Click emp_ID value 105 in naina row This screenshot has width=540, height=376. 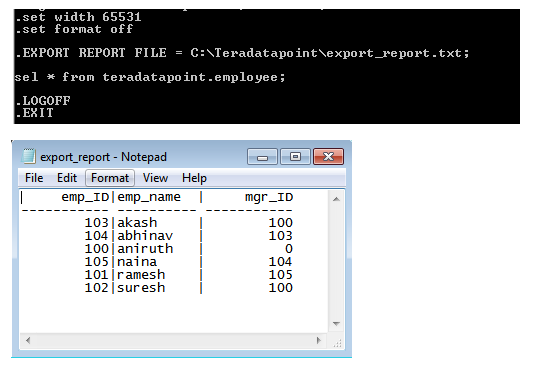[x=97, y=262]
